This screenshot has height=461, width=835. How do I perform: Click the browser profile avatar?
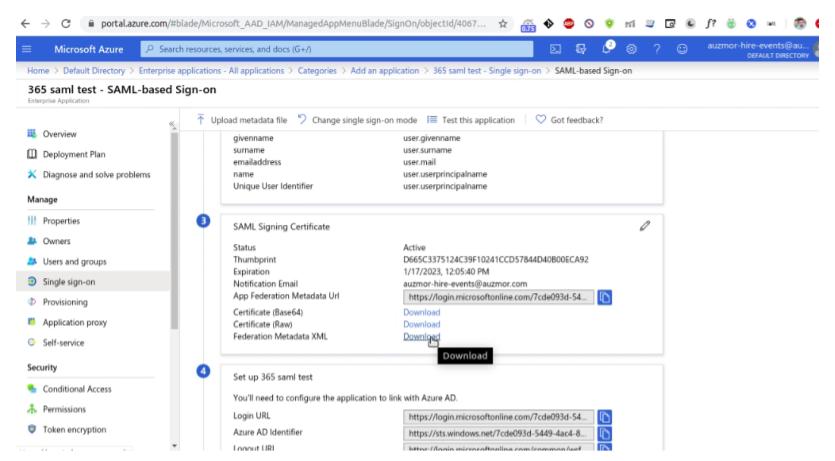tap(799, 23)
